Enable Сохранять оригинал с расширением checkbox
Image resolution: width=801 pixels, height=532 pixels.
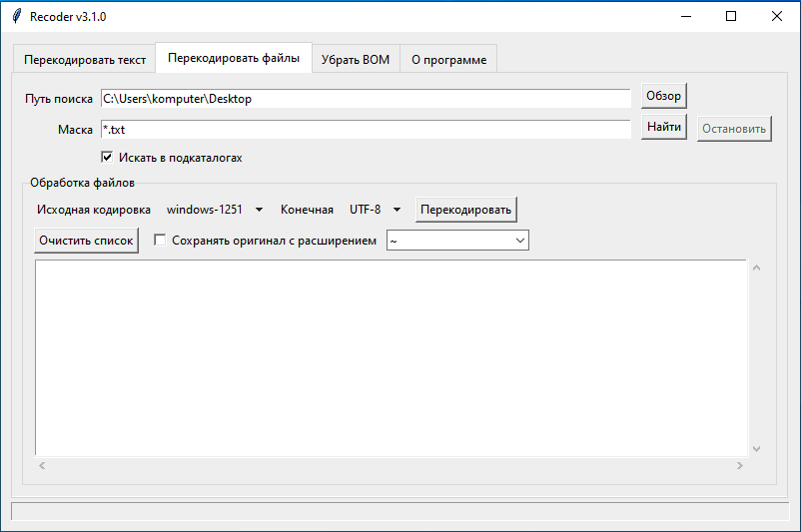pyautogui.click(x=160, y=241)
